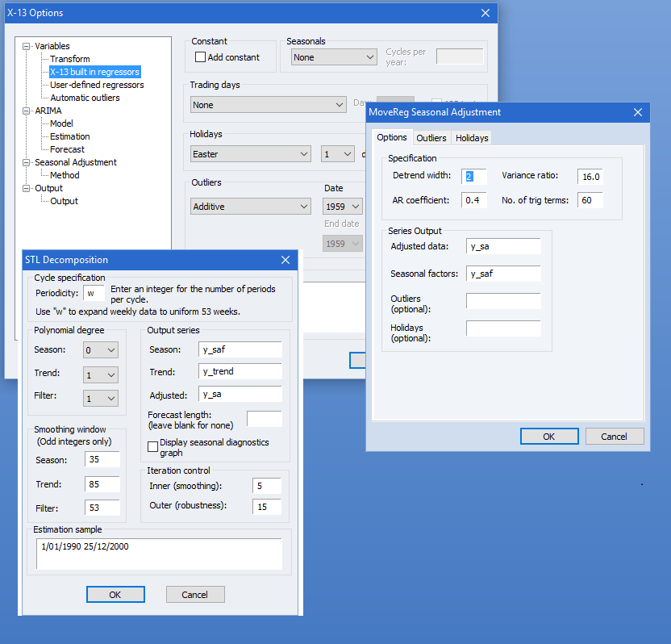Click the Estimation sample text box
Viewport: 671px width, 644px height.
pos(158,554)
